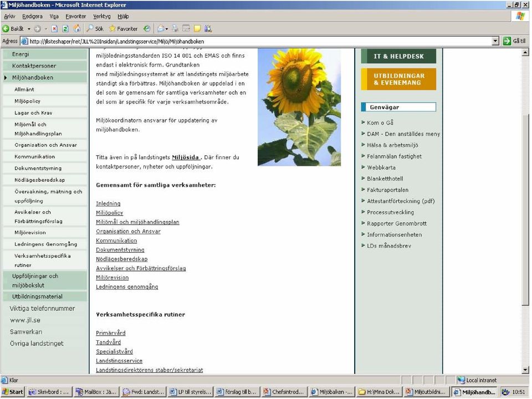Go to the home page icon
Viewport: 532px width, 399px height.
tap(77, 29)
